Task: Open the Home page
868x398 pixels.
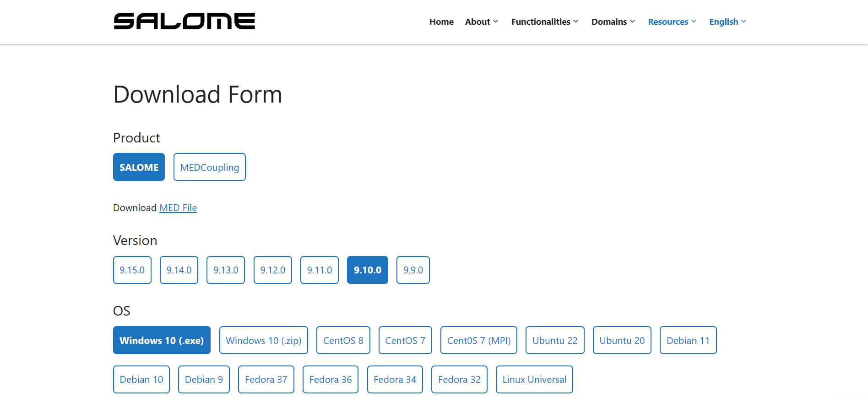Action: click(x=441, y=22)
